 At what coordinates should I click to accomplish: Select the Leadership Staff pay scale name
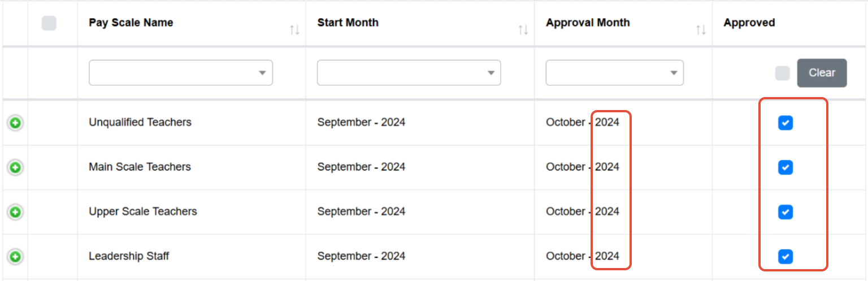129,256
